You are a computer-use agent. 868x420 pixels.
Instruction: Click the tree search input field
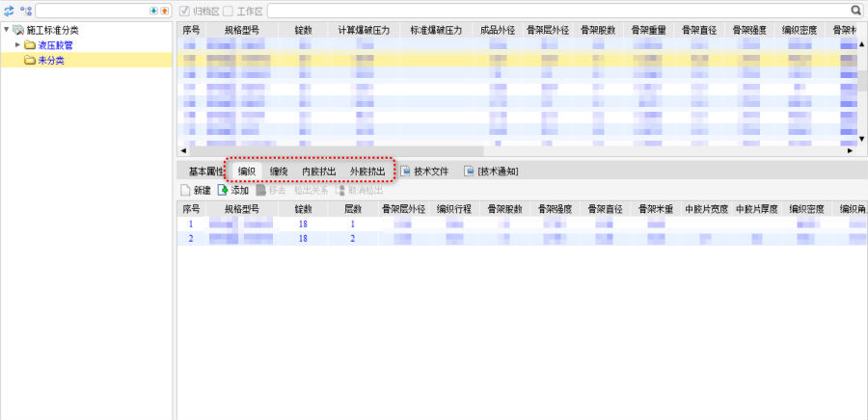click(92, 11)
